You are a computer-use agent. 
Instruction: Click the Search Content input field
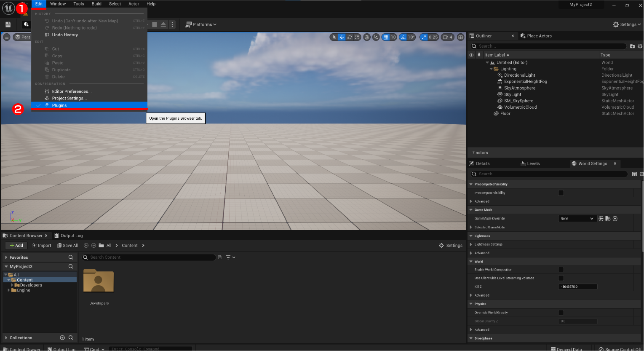coord(148,257)
